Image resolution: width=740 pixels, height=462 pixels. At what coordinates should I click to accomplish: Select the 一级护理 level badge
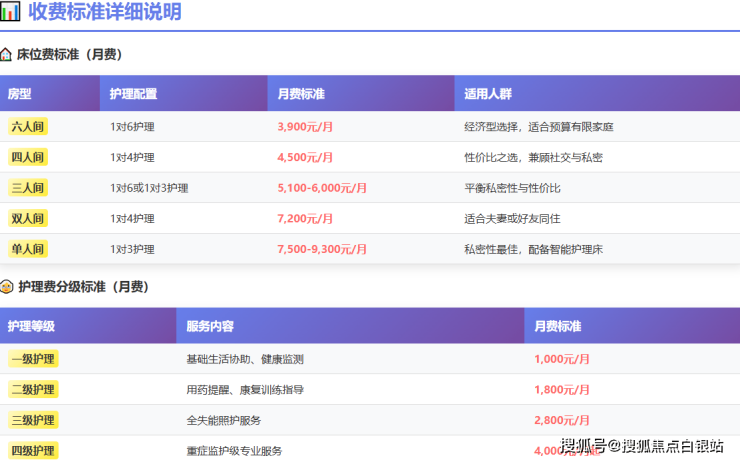pyautogui.click(x=34, y=359)
